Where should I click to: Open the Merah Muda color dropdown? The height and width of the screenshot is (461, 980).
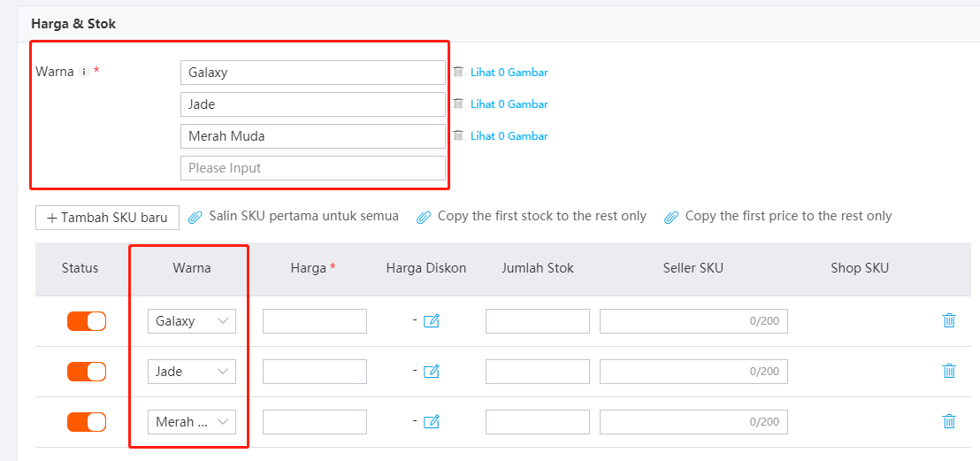(x=192, y=422)
